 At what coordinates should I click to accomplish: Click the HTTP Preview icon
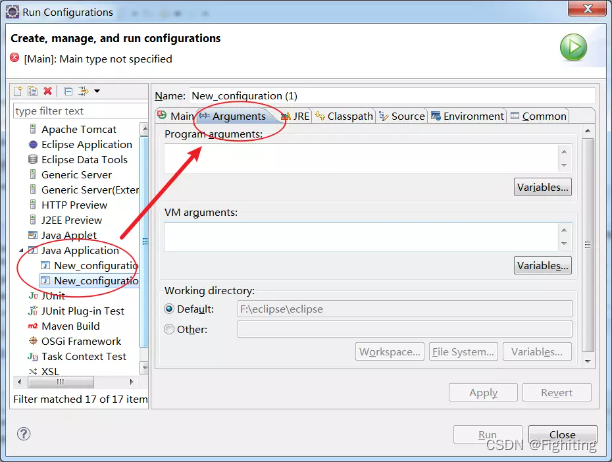click(x=33, y=205)
